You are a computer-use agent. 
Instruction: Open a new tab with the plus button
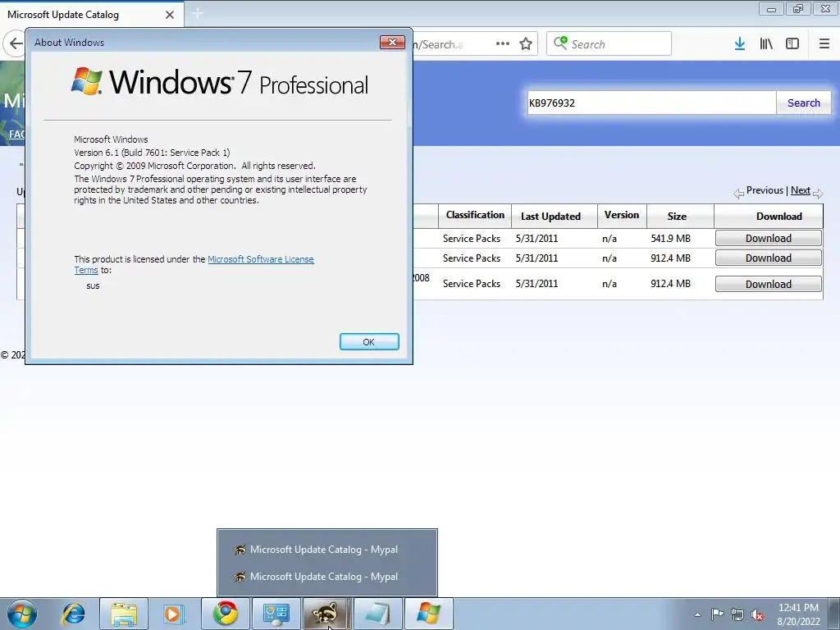pyautogui.click(x=198, y=13)
